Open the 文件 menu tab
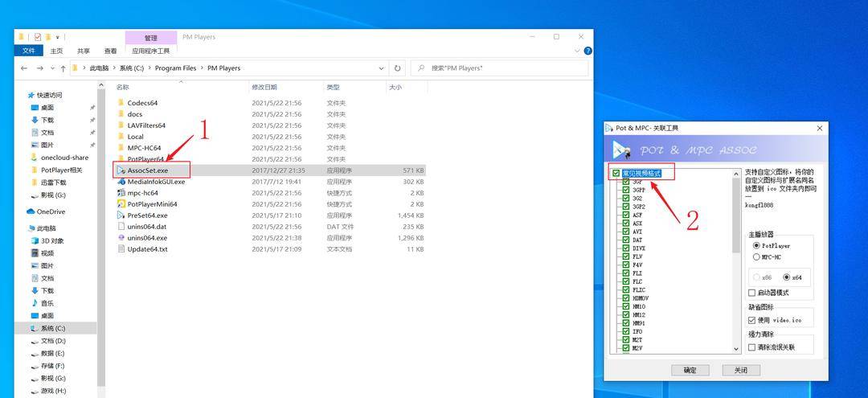This screenshot has width=868, height=398. point(29,51)
